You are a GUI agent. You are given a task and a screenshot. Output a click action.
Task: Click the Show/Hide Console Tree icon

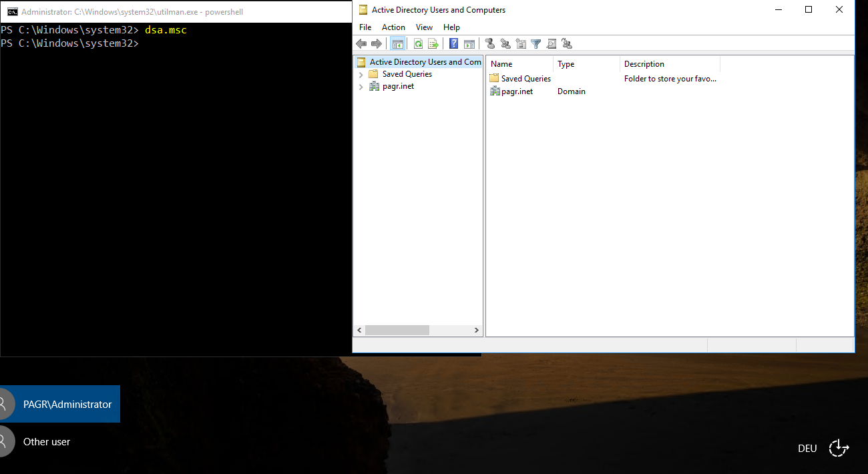point(398,44)
